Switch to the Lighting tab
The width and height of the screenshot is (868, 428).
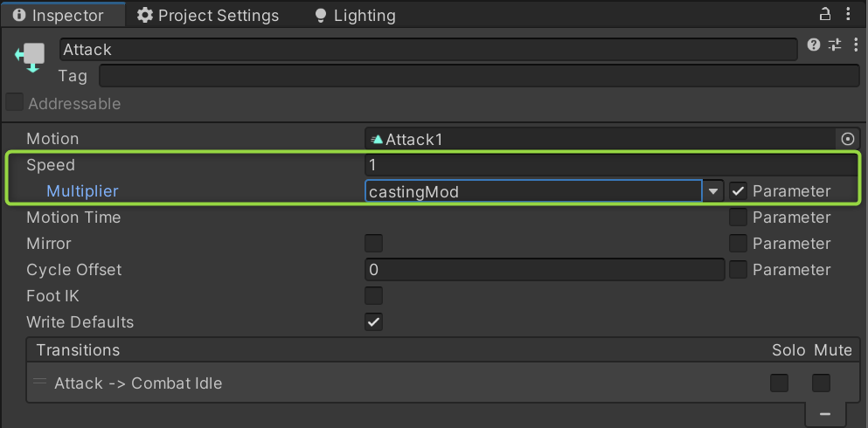click(354, 15)
